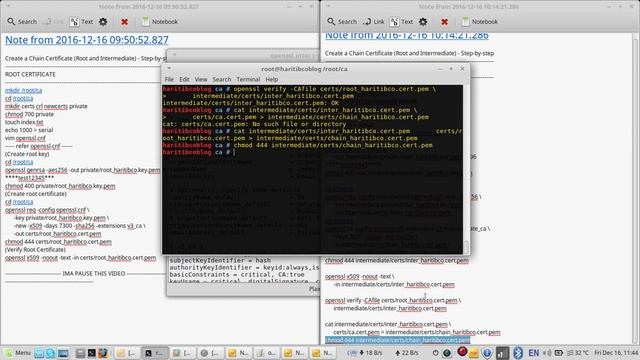This screenshot has width=640, height=360.
Task: Open Notebook button in left note window
Action: 160,22
